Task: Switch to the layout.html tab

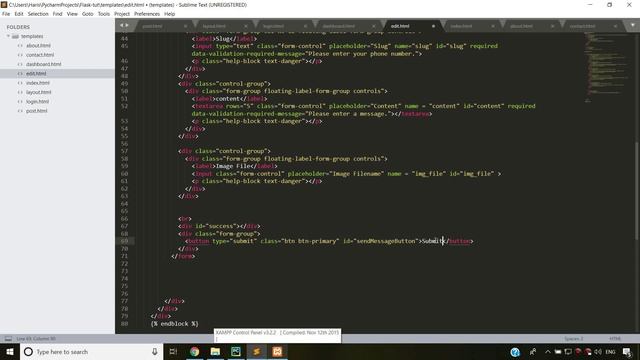Action: tap(214, 26)
